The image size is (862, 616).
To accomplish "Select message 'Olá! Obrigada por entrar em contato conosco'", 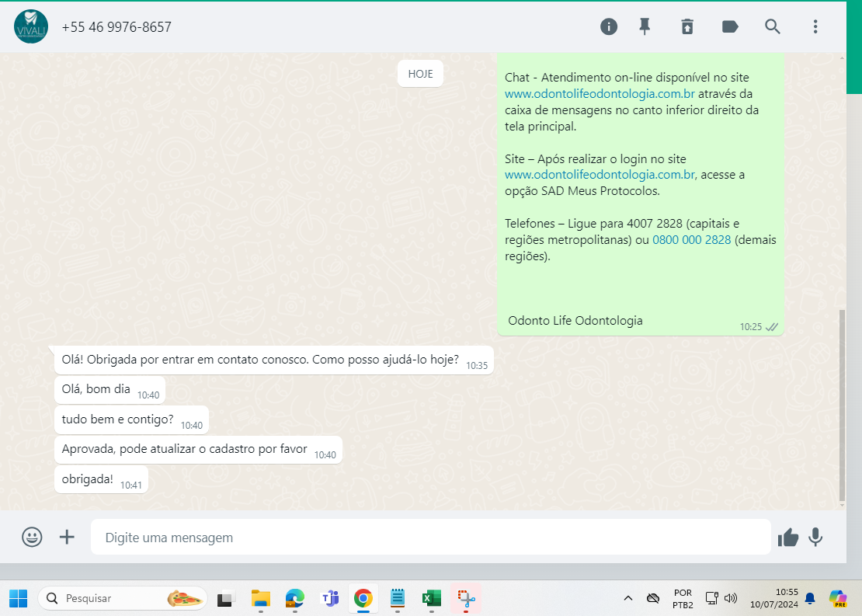I will coord(274,360).
